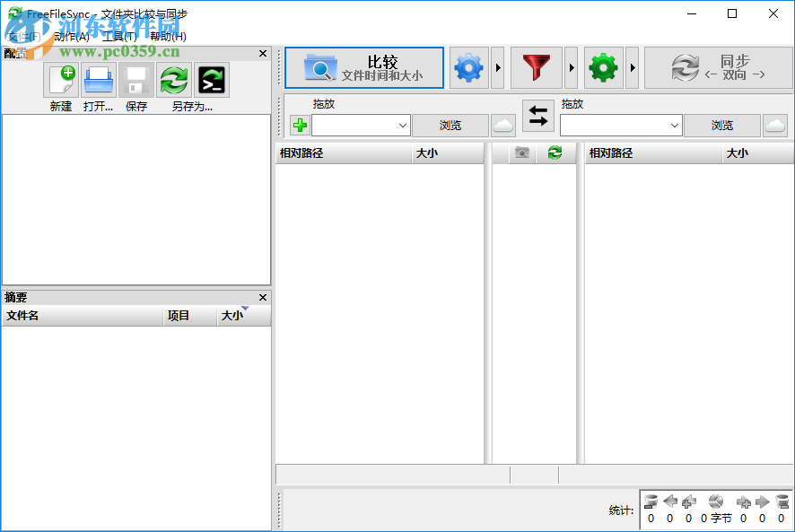
Task: Expand the compare mode dropdown arrow
Action: click(x=495, y=67)
